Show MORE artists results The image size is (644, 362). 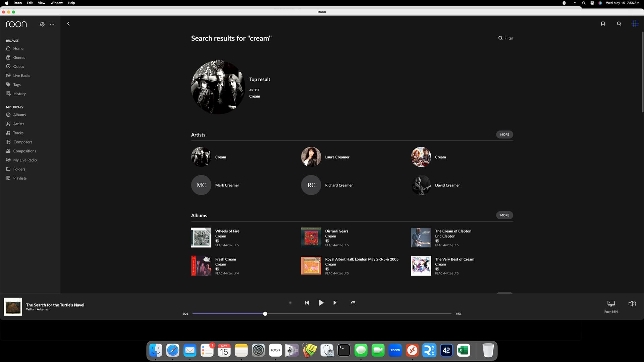tap(504, 135)
